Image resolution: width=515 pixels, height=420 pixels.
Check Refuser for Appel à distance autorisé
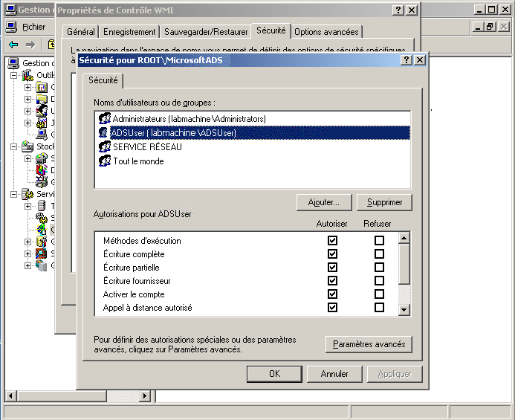click(x=379, y=308)
